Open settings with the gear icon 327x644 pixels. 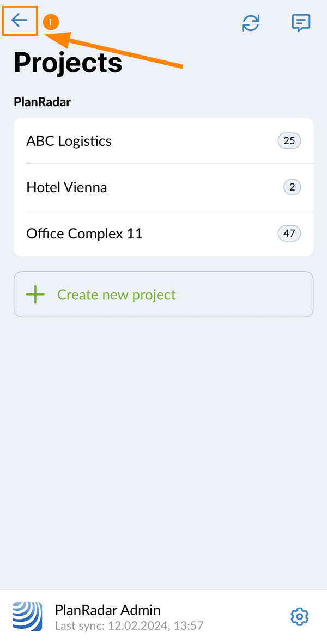pos(299,616)
